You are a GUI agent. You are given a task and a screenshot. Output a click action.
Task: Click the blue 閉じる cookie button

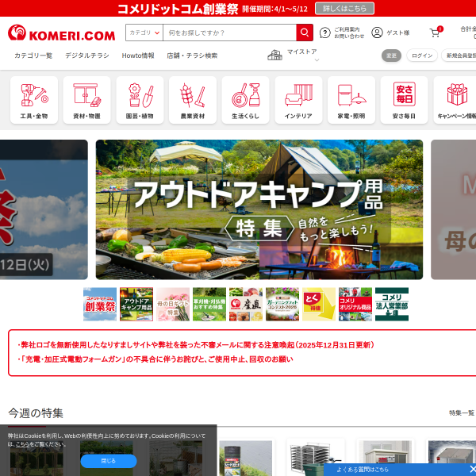tap(109, 461)
